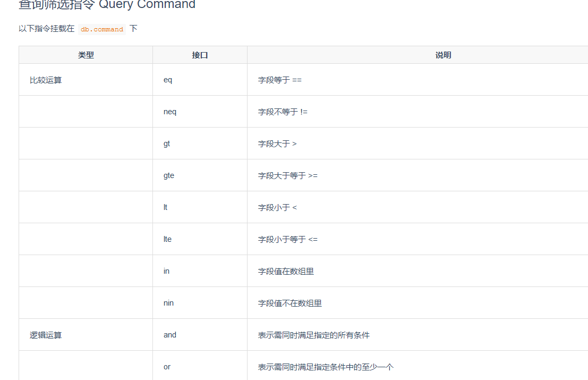This screenshot has height=380, width=588.
Task: Click the description '字段等于 =='
Action: pos(280,80)
